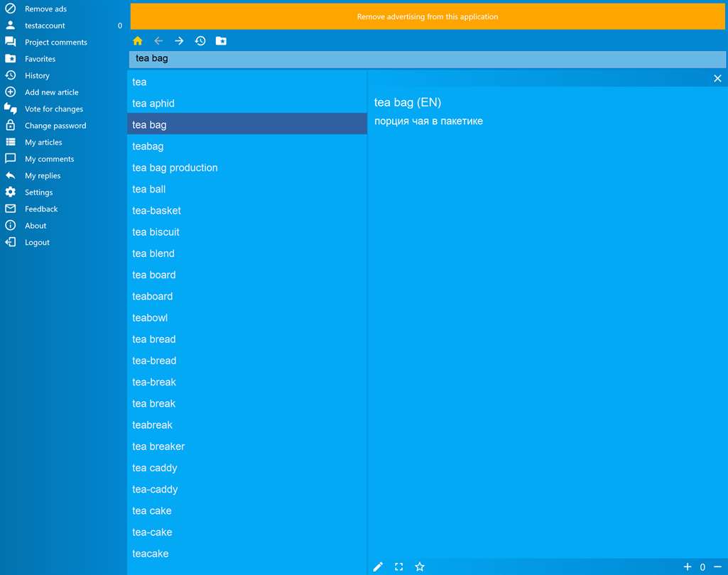The image size is (728, 575).
Task: Click the tea bag search field
Action: [428, 59]
